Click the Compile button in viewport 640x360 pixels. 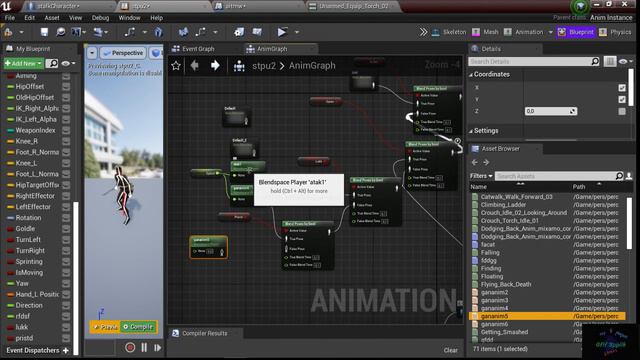pyautogui.click(x=138, y=327)
